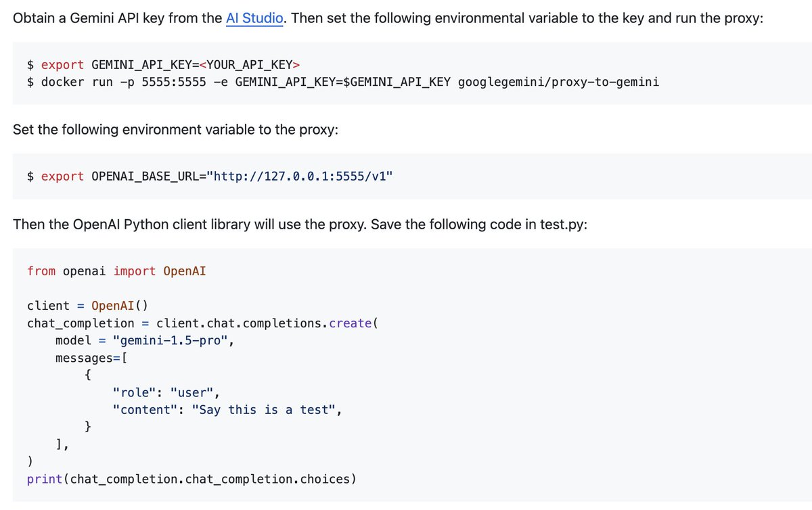This screenshot has height=510, width=812.
Task: Click the "http://127.0.0.1:5555/v1" URL string
Action: point(300,177)
